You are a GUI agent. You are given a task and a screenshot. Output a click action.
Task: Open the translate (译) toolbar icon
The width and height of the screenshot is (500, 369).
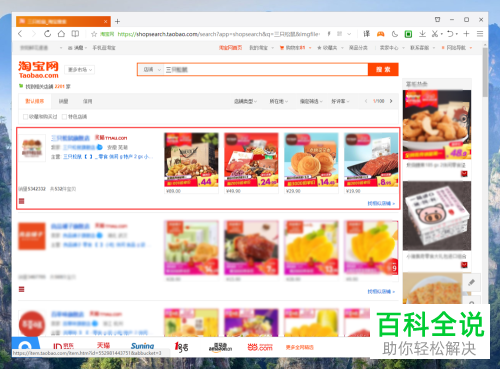(367, 34)
